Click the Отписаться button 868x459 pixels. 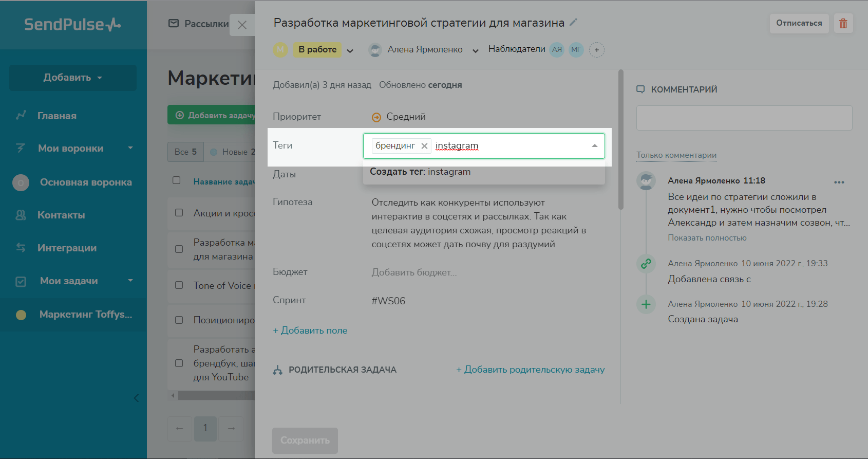tap(799, 23)
